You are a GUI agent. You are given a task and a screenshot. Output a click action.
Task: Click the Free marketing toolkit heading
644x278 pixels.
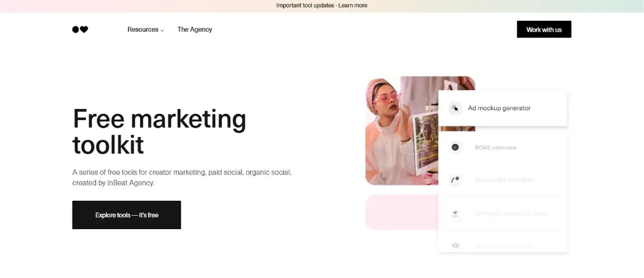[x=159, y=131]
